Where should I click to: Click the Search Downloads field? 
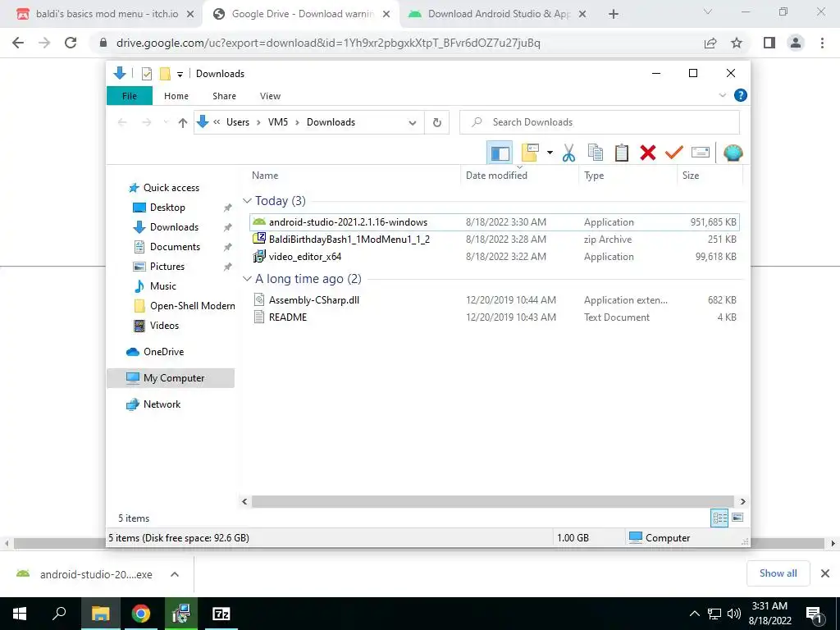pos(600,122)
